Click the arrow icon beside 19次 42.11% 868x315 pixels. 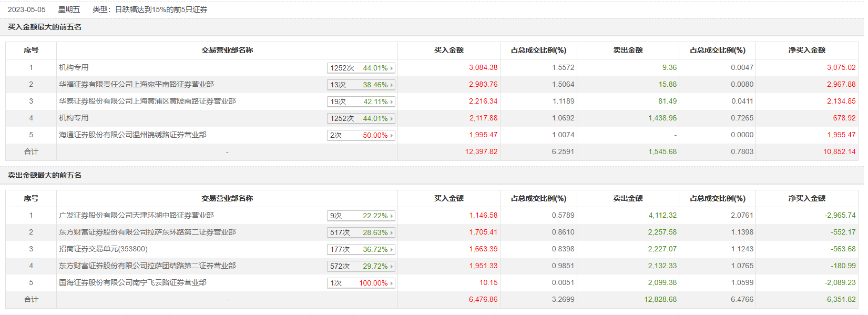[392, 101]
